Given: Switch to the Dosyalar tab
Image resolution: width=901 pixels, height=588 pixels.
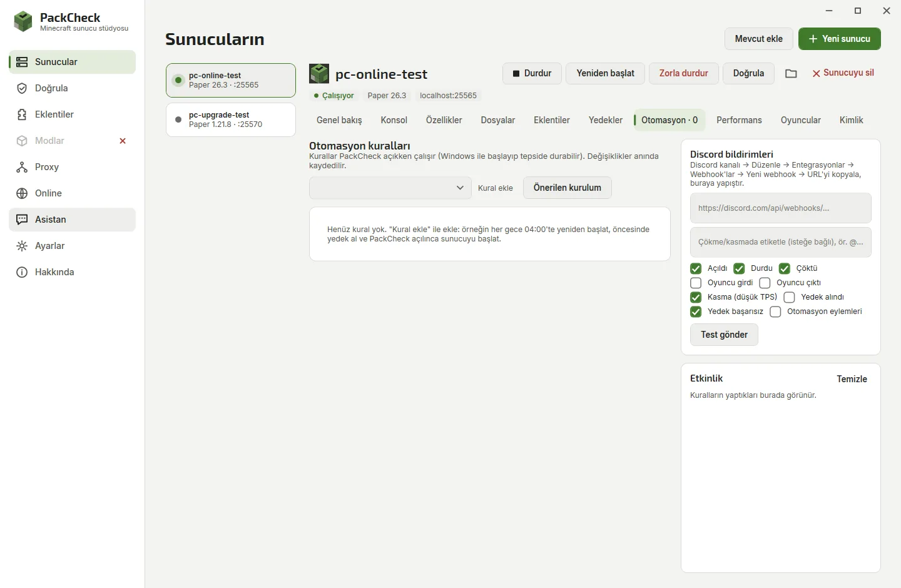Looking at the screenshot, I should click(498, 120).
